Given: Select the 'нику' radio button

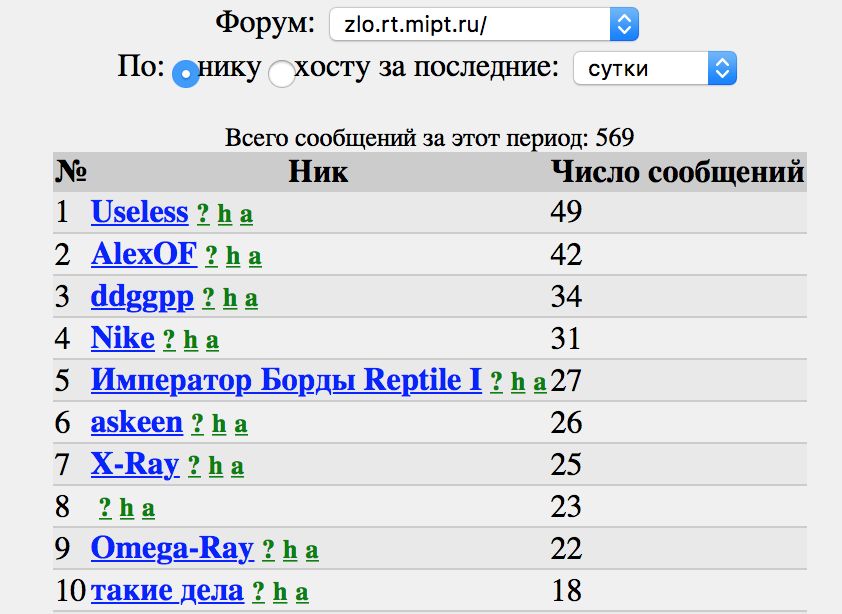Looking at the screenshot, I should pos(185,73).
